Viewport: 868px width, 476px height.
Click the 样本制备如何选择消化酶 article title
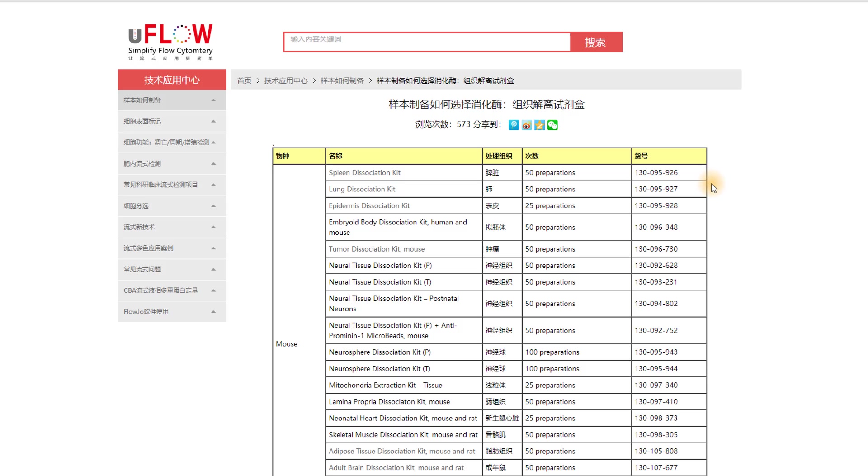[x=486, y=105]
